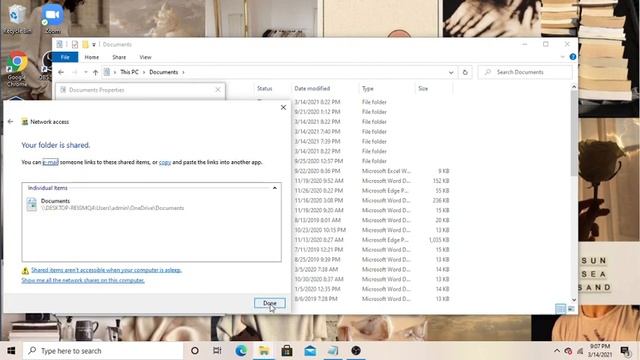Switch to Large icons view layout
This screenshot has width=640, height=360.
(571, 309)
